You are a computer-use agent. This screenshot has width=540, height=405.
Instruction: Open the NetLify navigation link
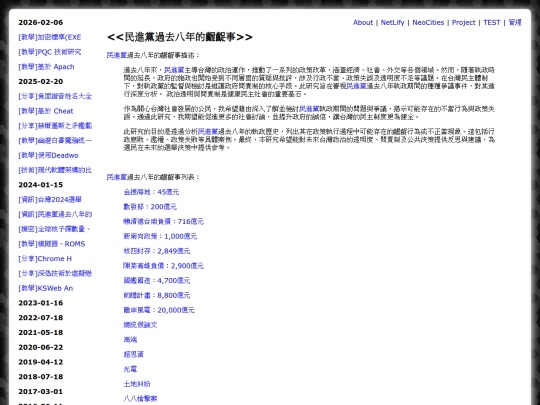392,22
